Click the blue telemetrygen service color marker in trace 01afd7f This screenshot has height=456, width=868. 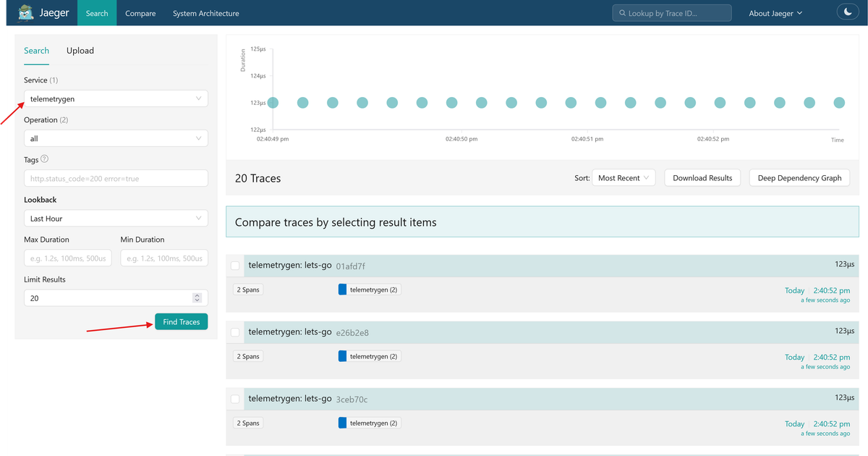click(x=343, y=290)
